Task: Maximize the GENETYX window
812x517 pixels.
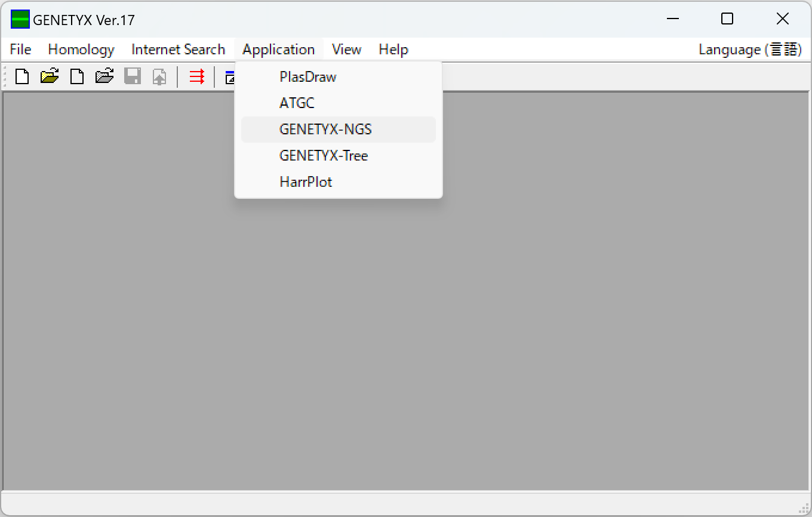Action: pyautogui.click(x=727, y=19)
